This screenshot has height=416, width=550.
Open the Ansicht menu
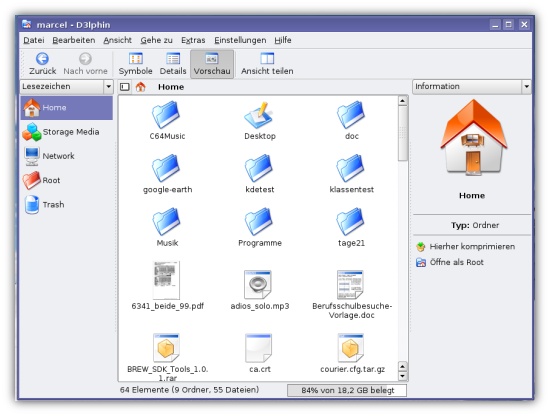coord(118,40)
